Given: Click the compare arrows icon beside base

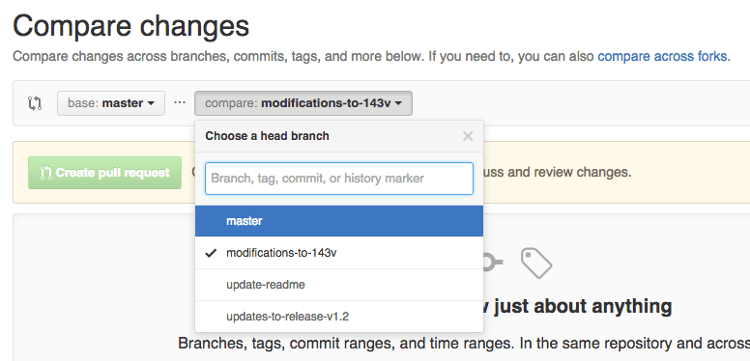Looking at the screenshot, I should tap(35, 103).
